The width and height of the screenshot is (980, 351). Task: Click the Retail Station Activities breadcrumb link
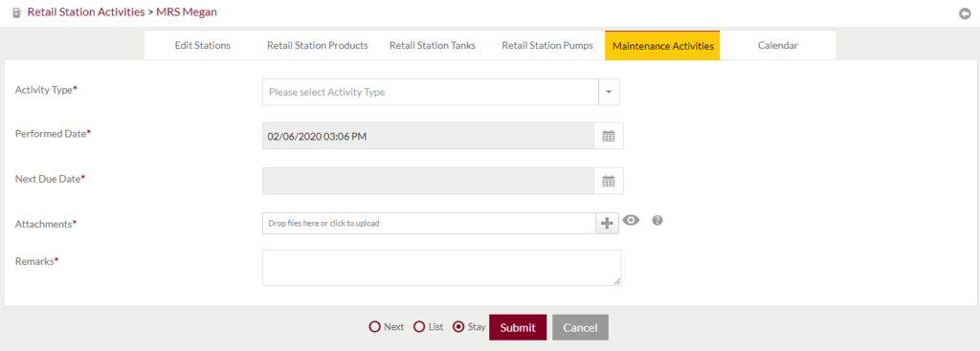point(86,11)
